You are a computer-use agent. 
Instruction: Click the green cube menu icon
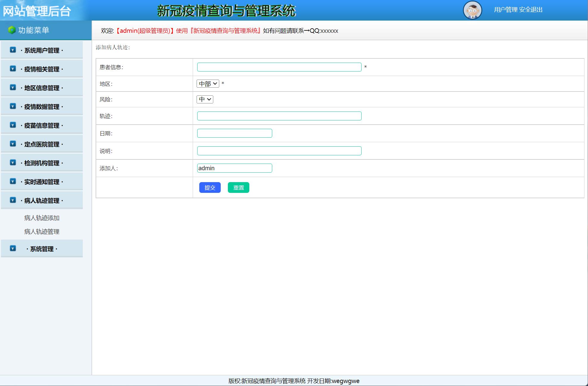(12, 30)
